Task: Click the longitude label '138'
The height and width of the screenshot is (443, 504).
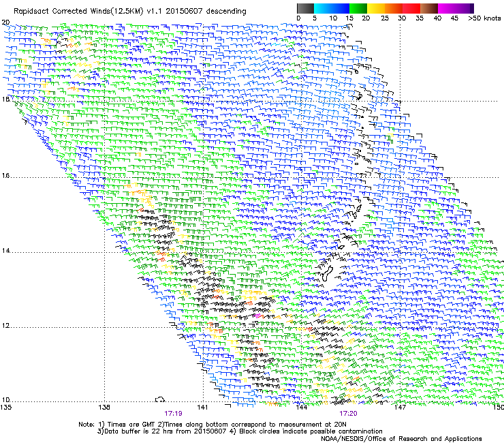Action: pos(104,408)
